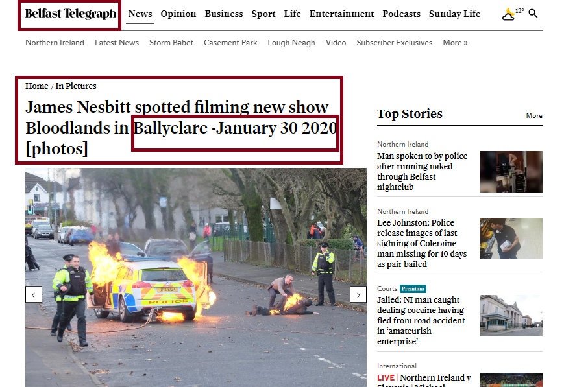The height and width of the screenshot is (387, 588).
Task: Click the Home breadcrumb link
Action: 37,86
